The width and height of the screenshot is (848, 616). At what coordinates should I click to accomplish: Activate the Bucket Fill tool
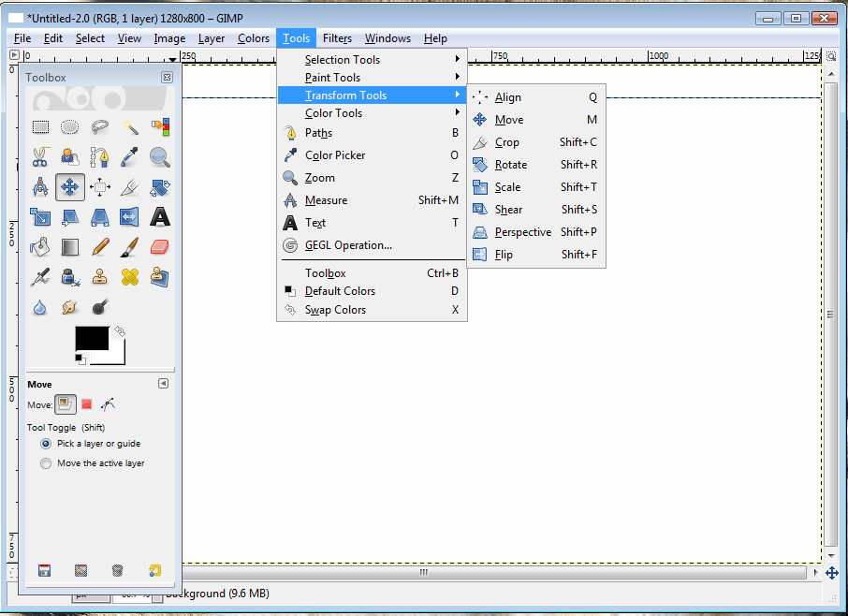(38, 246)
